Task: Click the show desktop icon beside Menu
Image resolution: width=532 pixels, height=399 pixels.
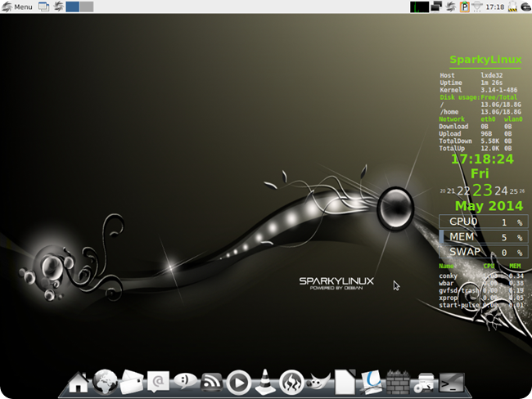Action: tap(43, 7)
